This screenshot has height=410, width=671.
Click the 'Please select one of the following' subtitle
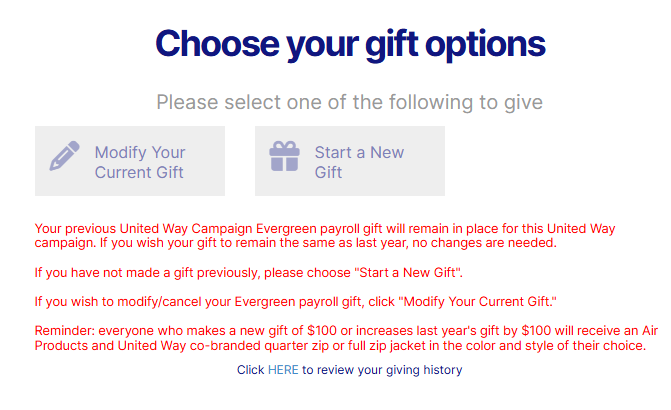349,102
